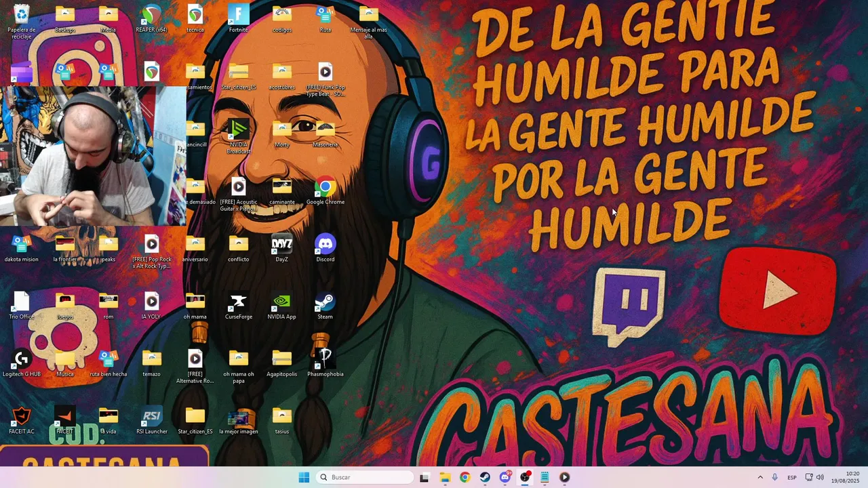The height and width of the screenshot is (488, 868).
Task: Switch to OBS Studio from the taskbar
Action: point(525,477)
